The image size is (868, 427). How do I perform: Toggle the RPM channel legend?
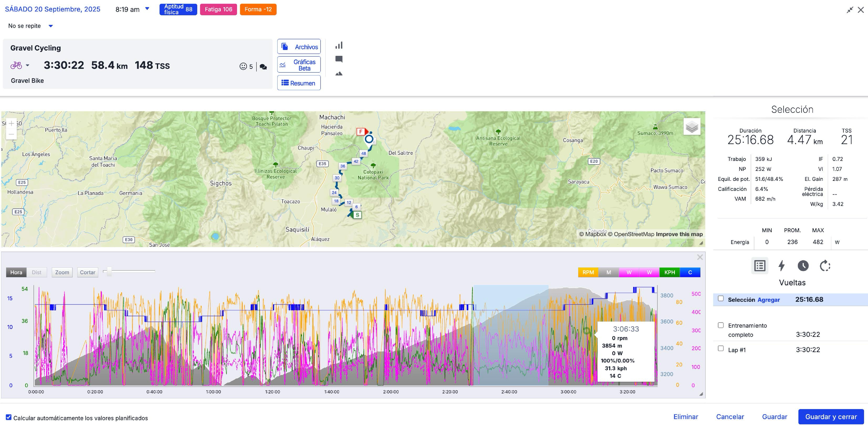(588, 272)
